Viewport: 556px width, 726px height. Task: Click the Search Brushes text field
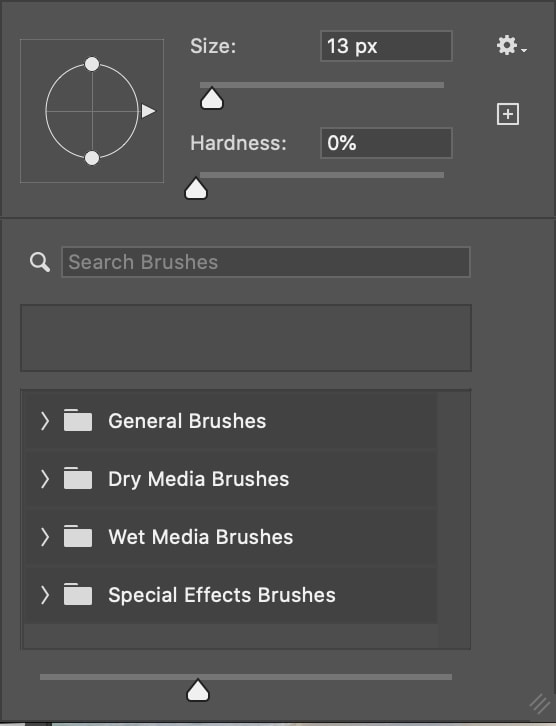pos(266,262)
